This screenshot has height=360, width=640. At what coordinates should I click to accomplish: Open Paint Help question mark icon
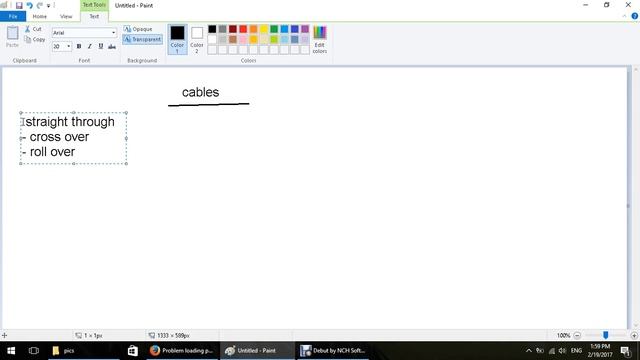click(635, 16)
